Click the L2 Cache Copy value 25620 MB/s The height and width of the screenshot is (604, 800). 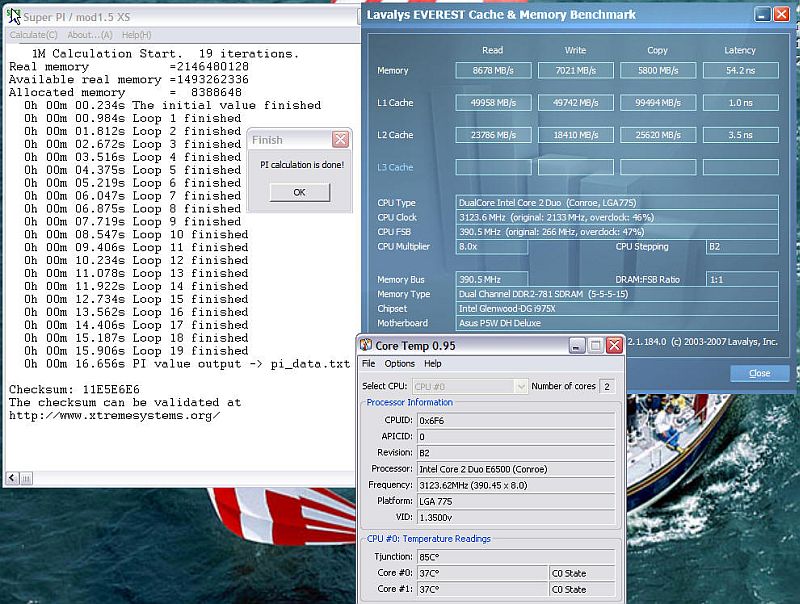click(658, 135)
